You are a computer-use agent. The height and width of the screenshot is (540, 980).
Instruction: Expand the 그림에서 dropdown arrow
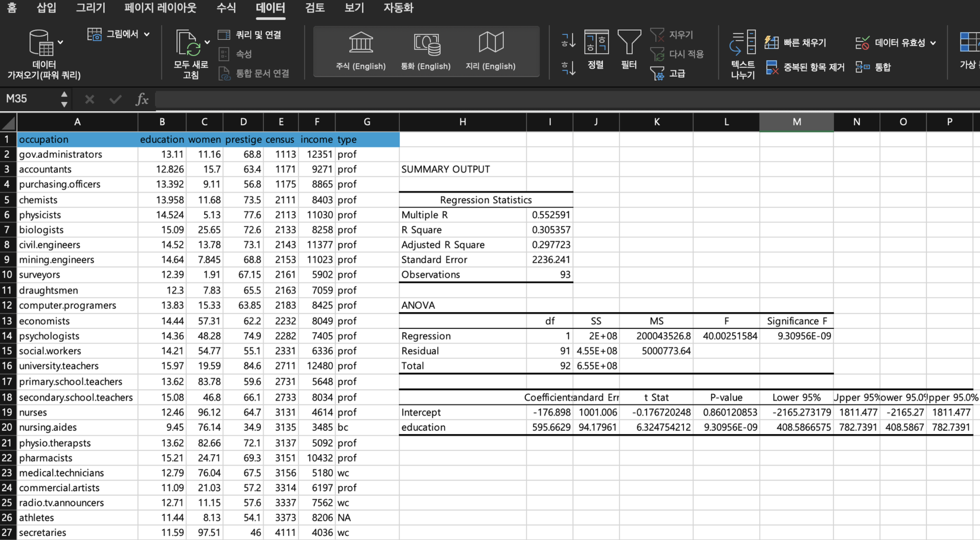pos(147,34)
